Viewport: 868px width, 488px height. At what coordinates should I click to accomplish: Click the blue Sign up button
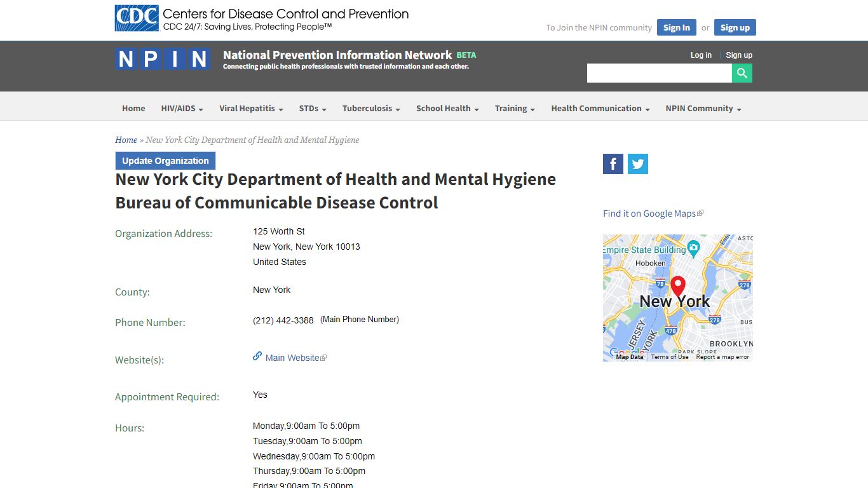click(x=735, y=27)
